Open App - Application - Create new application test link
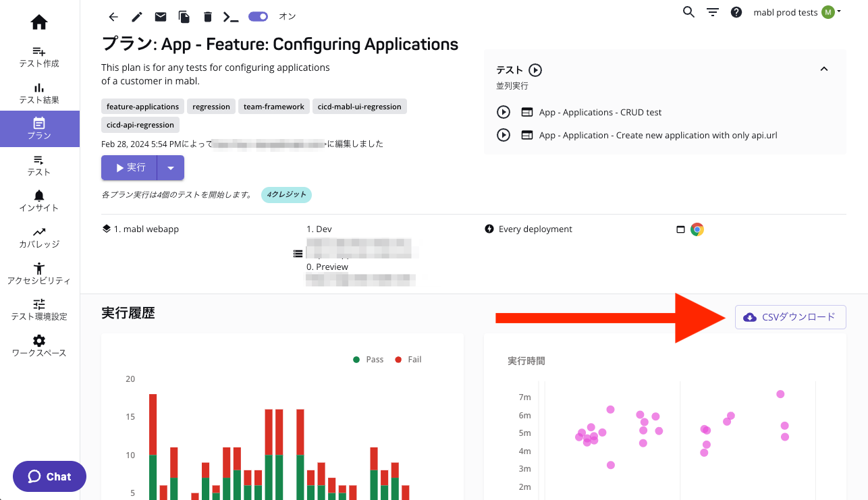The height and width of the screenshot is (500, 868). [658, 135]
